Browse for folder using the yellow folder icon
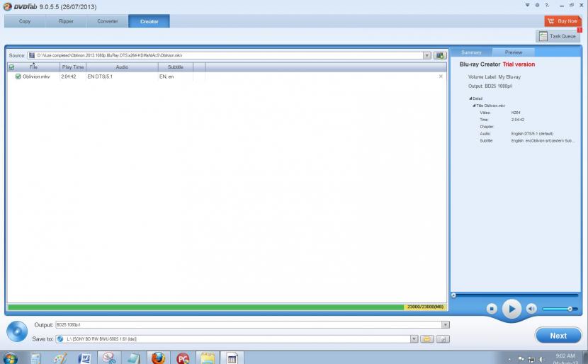The image size is (588, 364). pos(426,339)
